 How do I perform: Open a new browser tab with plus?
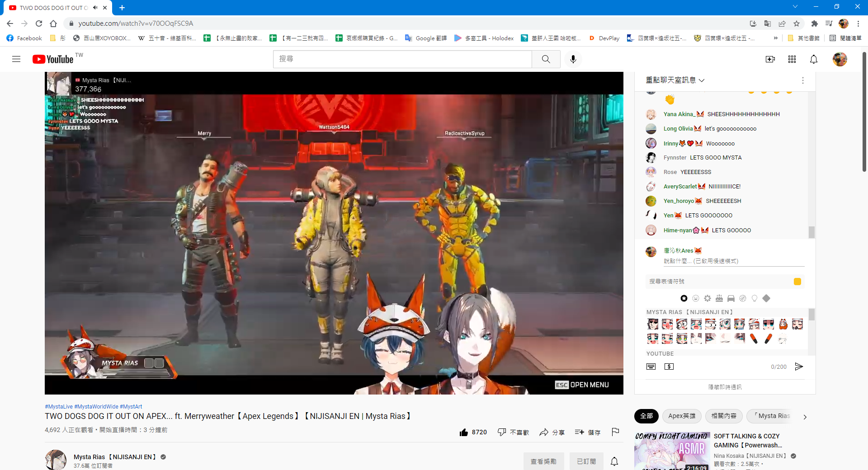click(x=122, y=8)
